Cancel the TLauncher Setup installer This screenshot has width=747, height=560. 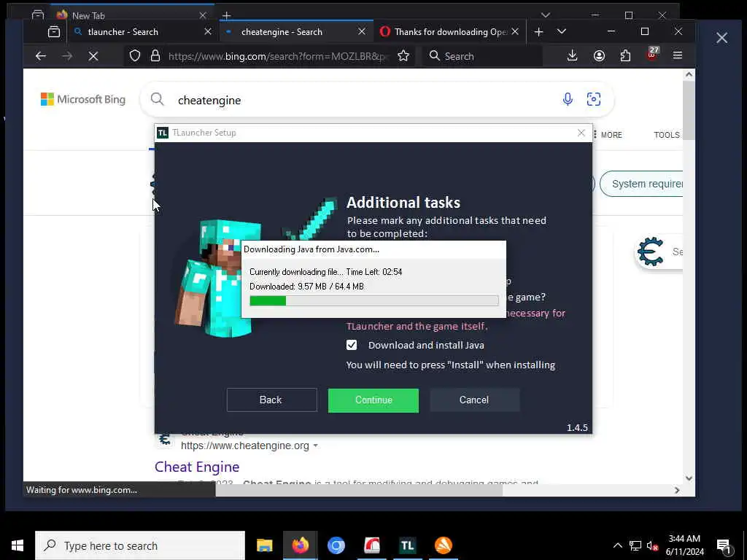(474, 400)
